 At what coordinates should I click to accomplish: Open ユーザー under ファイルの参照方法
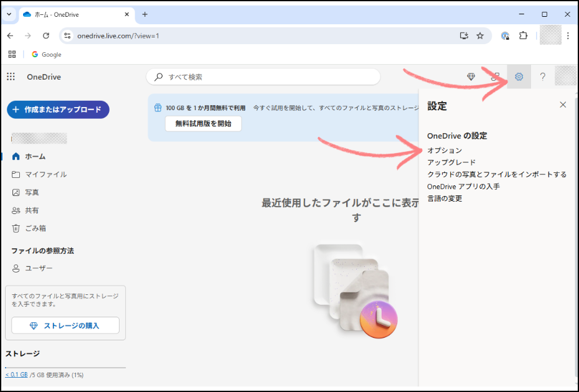coord(32,268)
